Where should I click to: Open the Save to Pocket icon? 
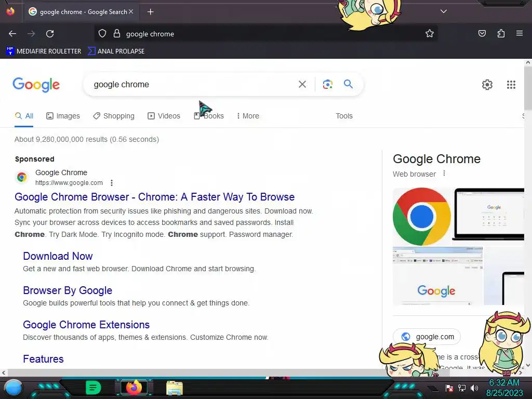tap(482, 33)
